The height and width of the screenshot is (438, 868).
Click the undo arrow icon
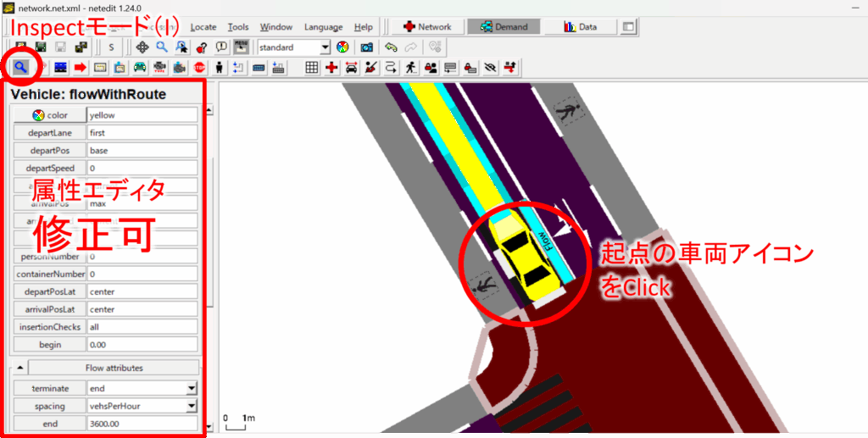click(391, 47)
